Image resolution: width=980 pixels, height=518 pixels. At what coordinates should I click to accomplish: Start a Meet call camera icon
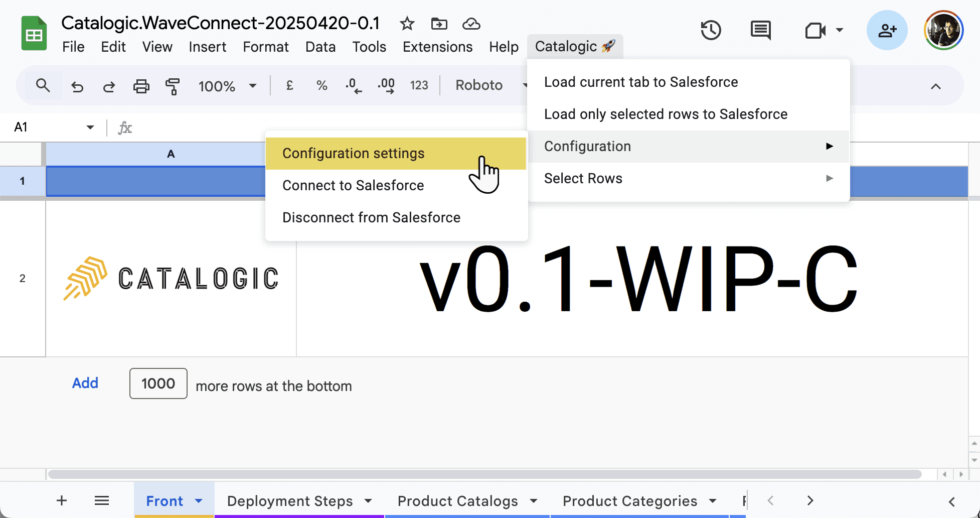tap(815, 31)
